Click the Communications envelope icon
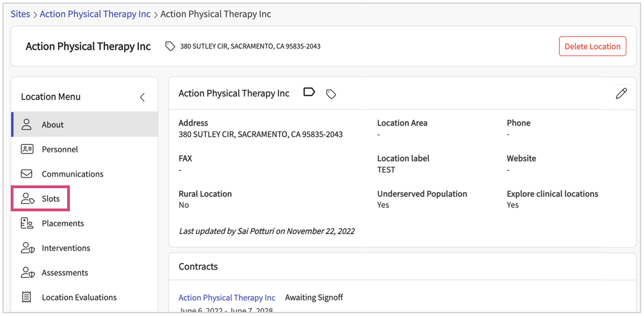Viewport: 644px width, 316px height. 27,174
